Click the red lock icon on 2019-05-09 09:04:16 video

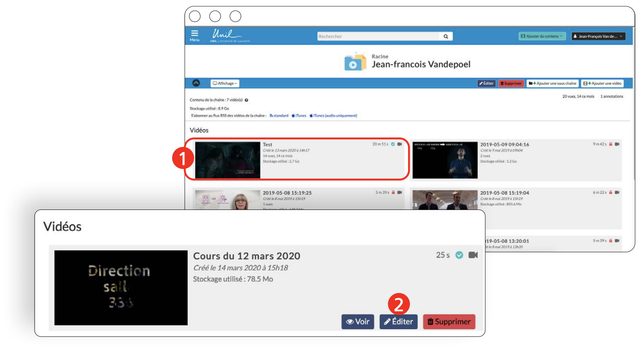click(611, 144)
